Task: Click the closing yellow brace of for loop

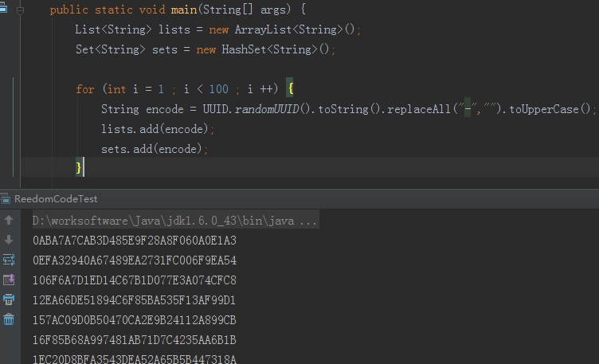Action: [79, 168]
